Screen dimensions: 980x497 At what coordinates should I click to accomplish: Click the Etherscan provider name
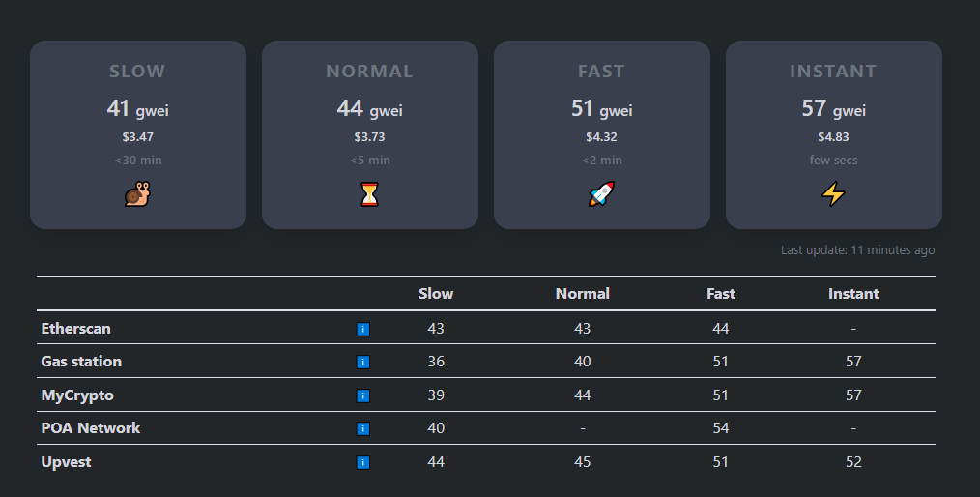tap(76, 329)
